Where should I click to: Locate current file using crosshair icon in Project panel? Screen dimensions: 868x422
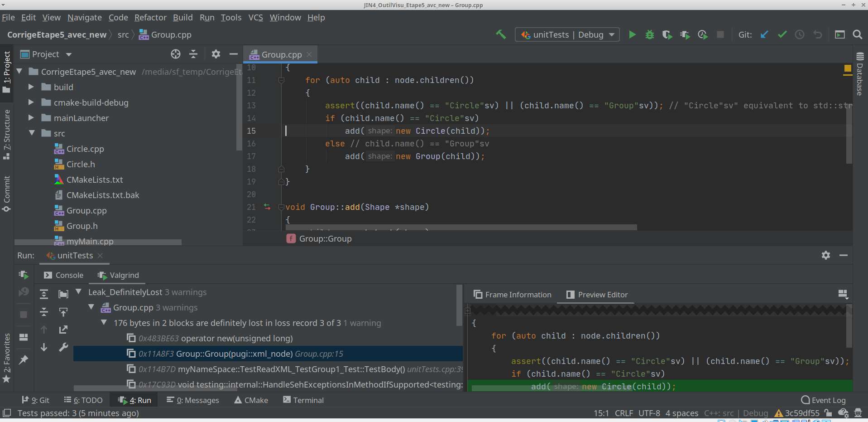(176, 54)
